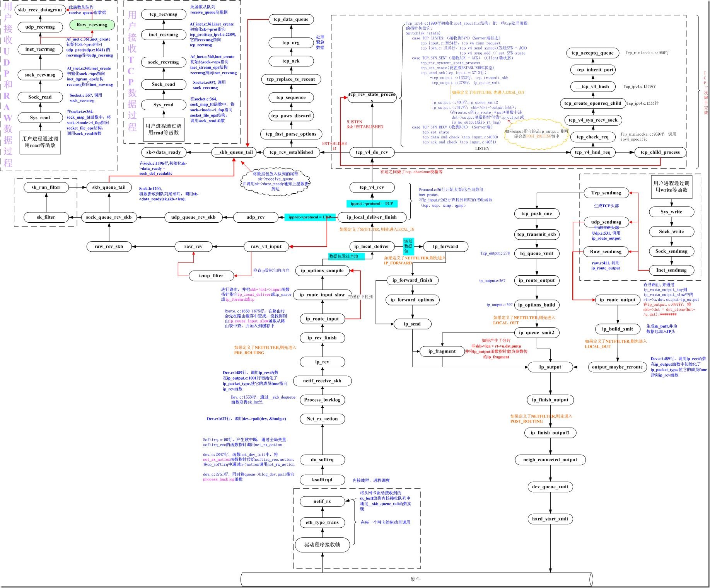
Task: Click the tcp_v4_rcv node
Action: pos(372,187)
